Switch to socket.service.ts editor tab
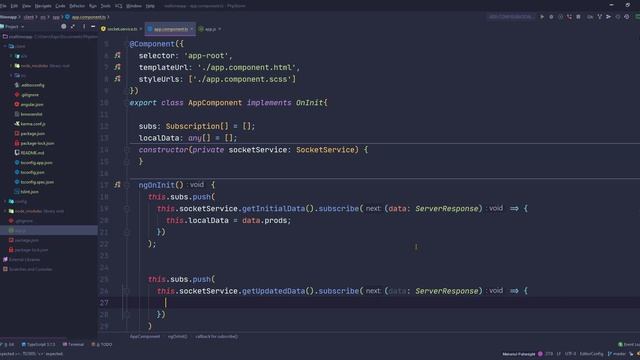 tap(122, 29)
